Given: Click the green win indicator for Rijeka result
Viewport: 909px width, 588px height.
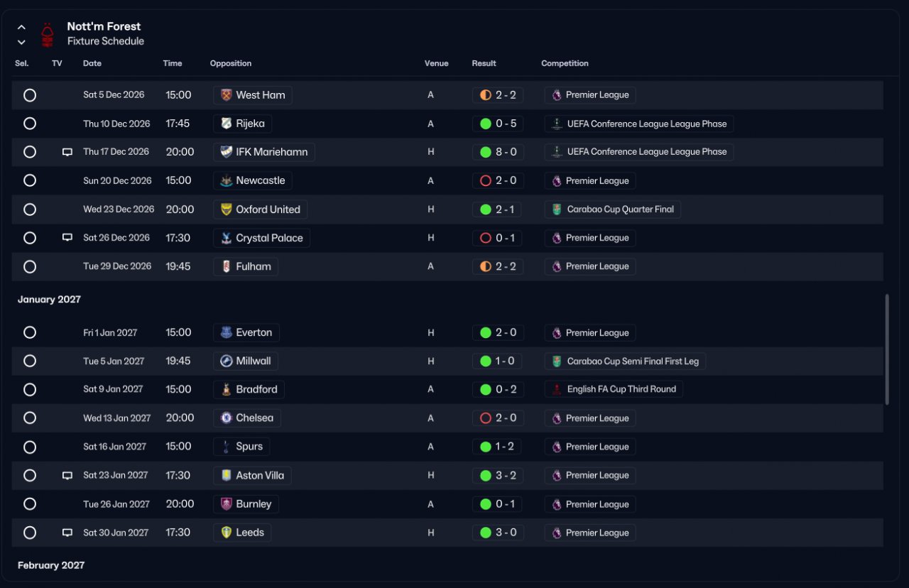Looking at the screenshot, I should (486, 124).
